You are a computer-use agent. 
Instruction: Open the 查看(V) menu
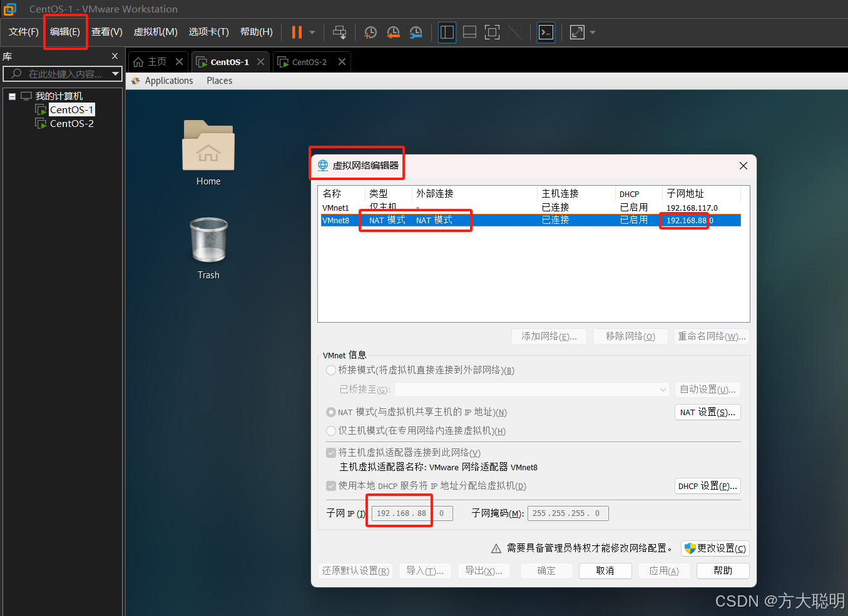(x=107, y=32)
